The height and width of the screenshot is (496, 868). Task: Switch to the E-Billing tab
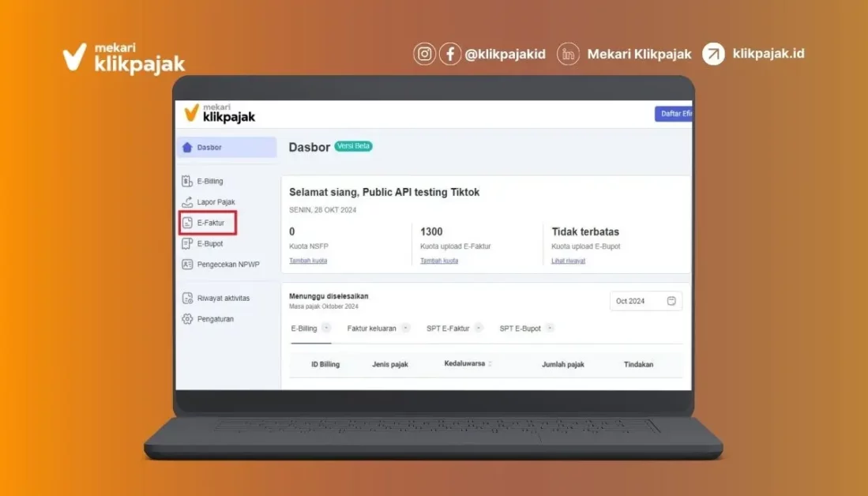(x=310, y=329)
